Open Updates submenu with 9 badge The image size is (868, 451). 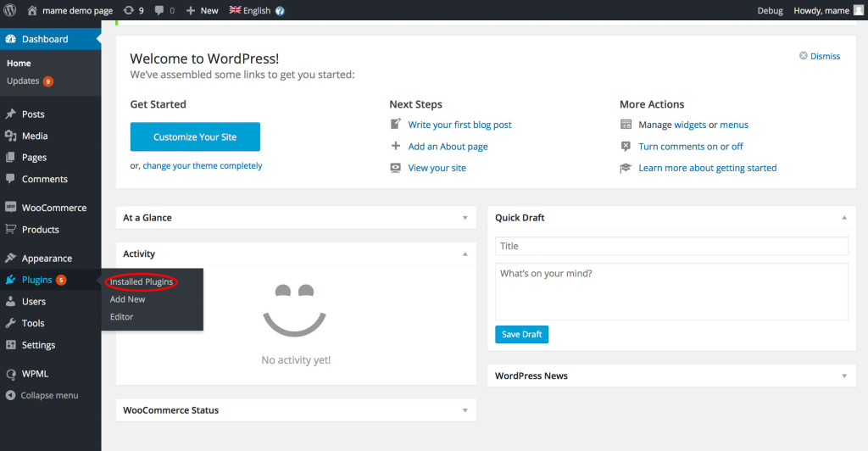pos(30,81)
